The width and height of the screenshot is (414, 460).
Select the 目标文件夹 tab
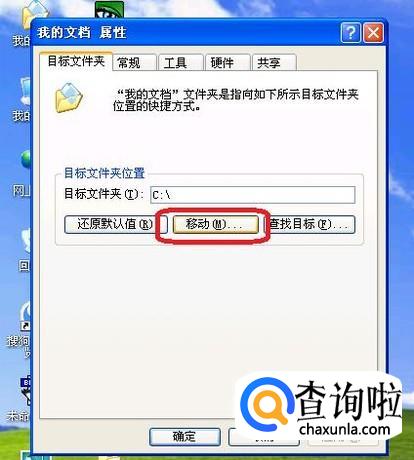[76, 61]
